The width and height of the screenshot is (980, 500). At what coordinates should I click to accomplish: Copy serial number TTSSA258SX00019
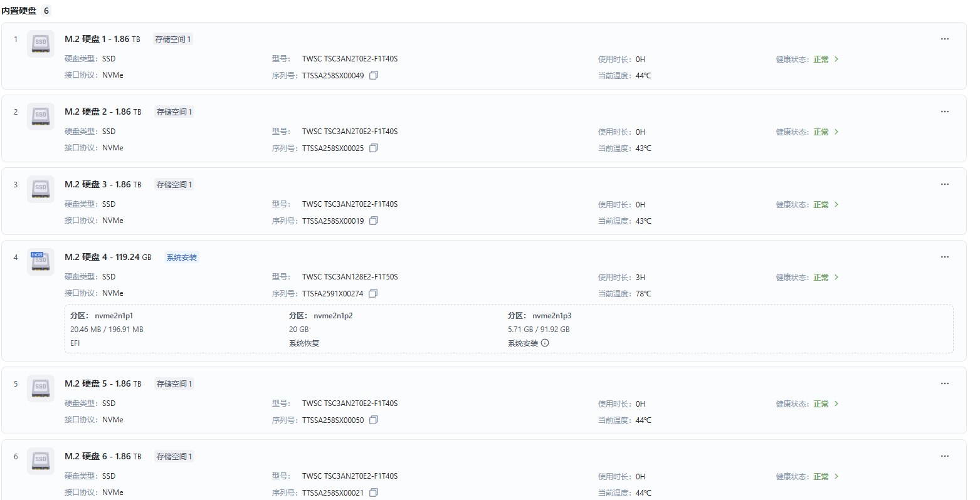[374, 221]
